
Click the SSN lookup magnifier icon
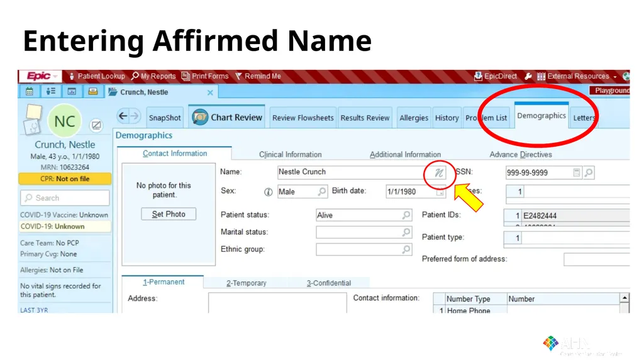[x=589, y=173]
